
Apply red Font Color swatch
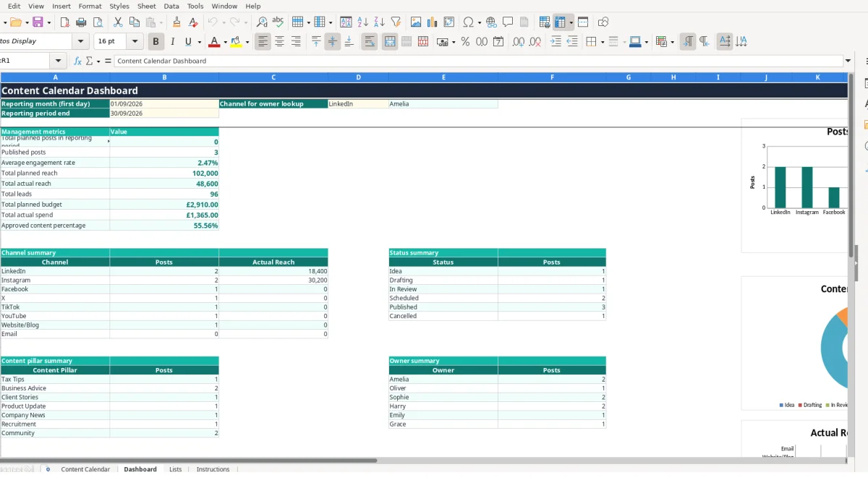213,42
